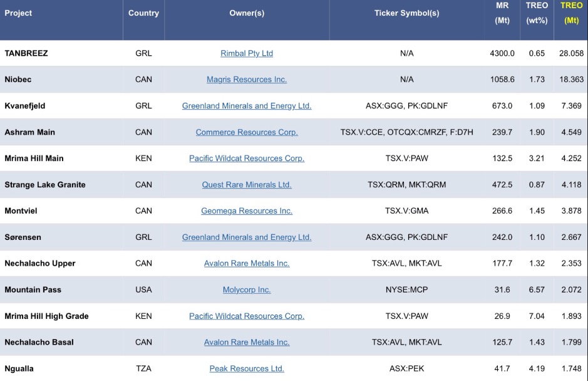Sort by the Project column header
The image size is (588, 381).
point(19,13)
